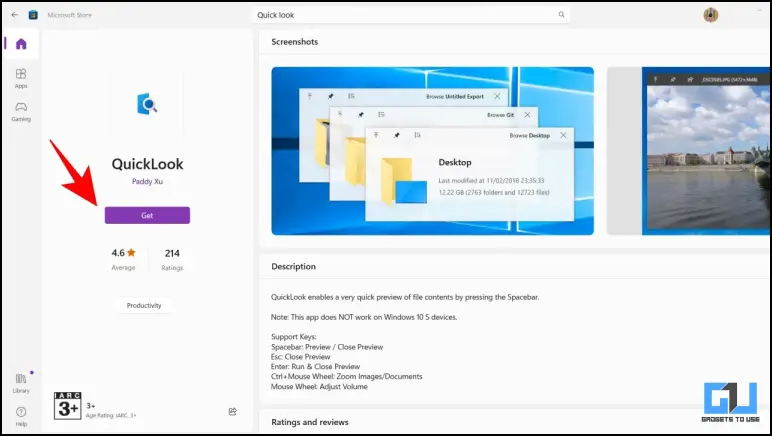This screenshot has width=772, height=436.
Task: Click the Ratings and reviews heading
Action: (x=310, y=422)
